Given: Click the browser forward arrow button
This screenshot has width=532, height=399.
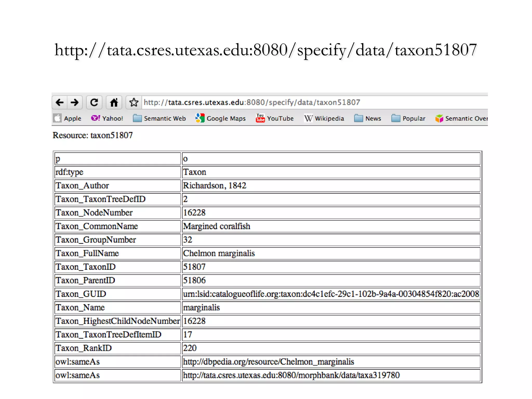Looking at the screenshot, I should pyautogui.click(x=75, y=102).
